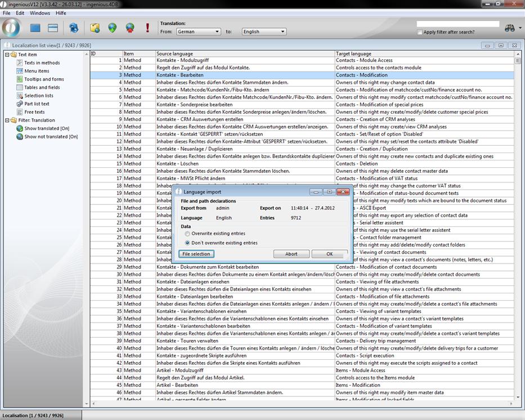Select Overwrite existing entries radio button
This screenshot has width=525, height=420.
click(187, 234)
